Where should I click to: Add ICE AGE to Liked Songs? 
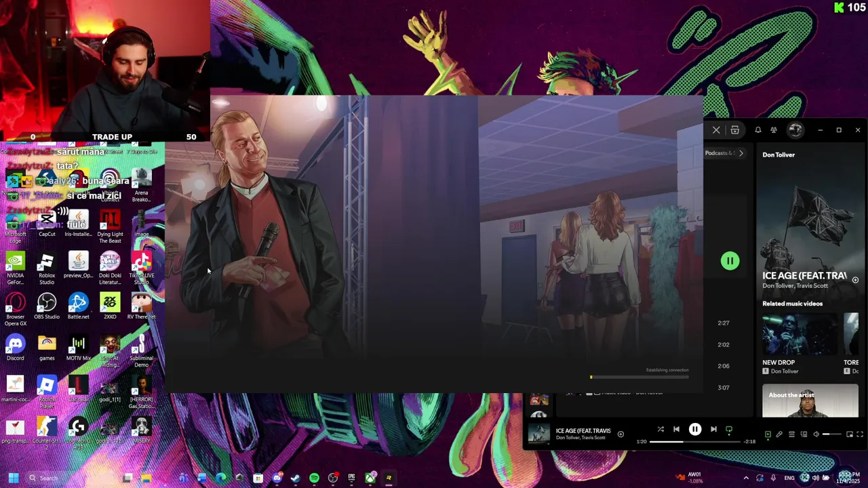point(620,434)
